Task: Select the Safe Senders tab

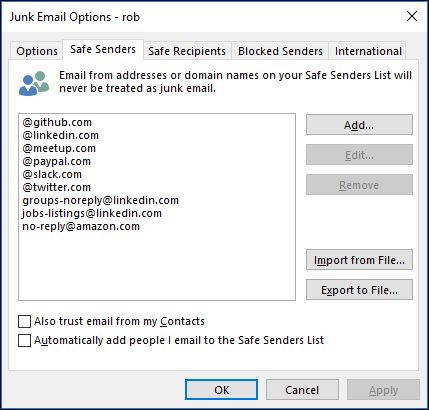Action: tap(103, 49)
